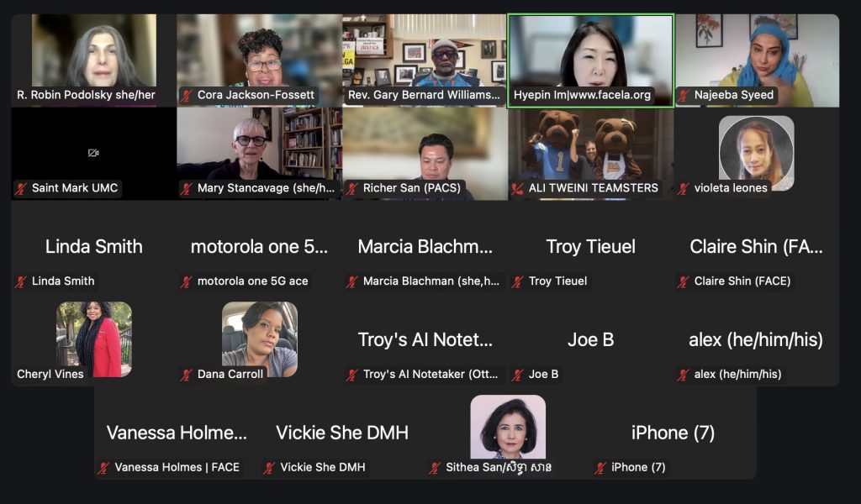
Task: Select R. Robin Podolsky's video tile
Action: tap(94, 60)
